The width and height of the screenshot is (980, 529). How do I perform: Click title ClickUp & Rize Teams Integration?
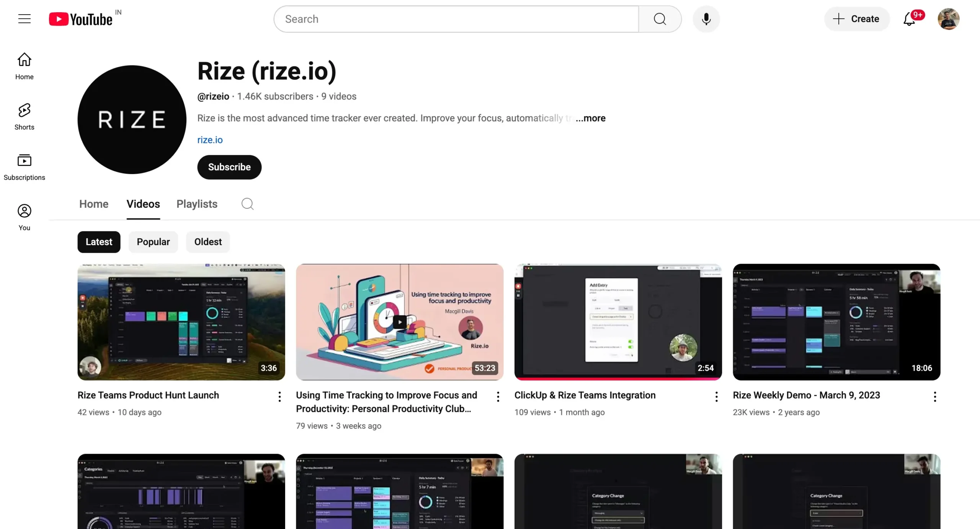(585, 395)
